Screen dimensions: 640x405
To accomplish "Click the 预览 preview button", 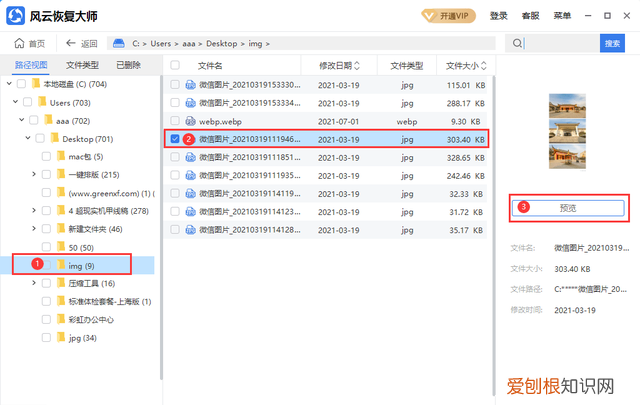I will coord(568,208).
